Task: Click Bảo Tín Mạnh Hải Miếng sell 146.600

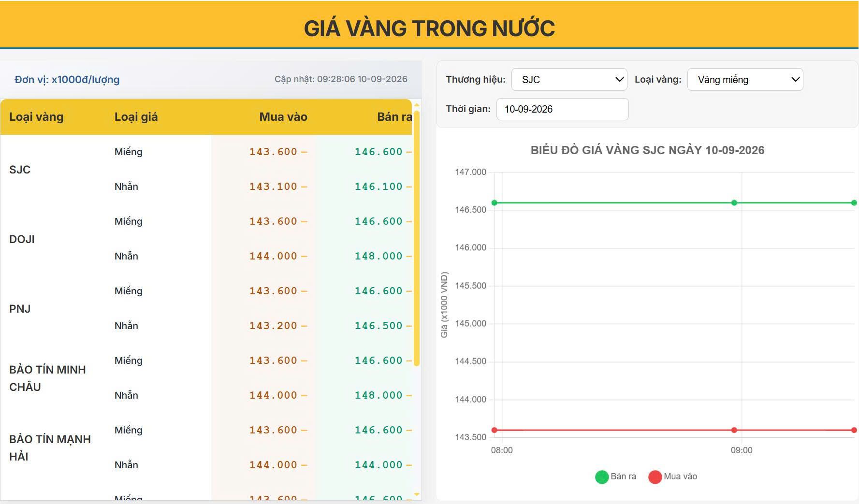Action: pos(379,430)
